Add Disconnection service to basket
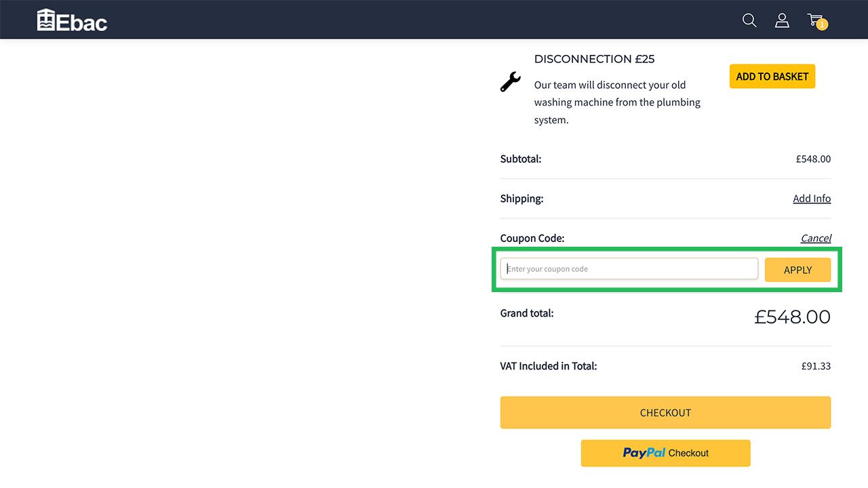This screenshot has width=868, height=488. pyautogui.click(x=772, y=77)
